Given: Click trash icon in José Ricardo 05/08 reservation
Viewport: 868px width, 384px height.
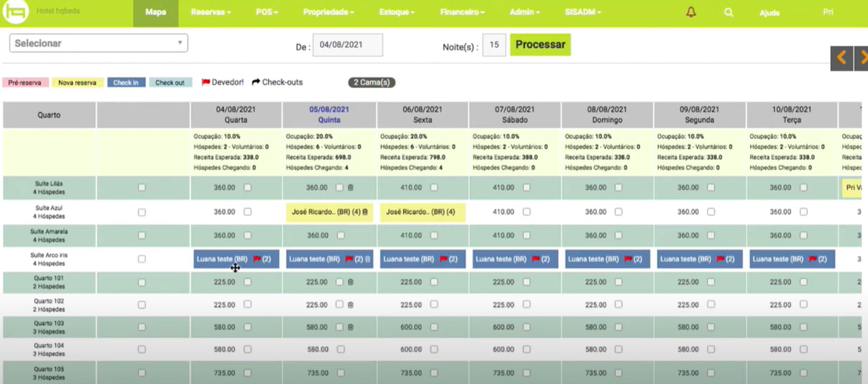Looking at the screenshot, I should [365, 212].
